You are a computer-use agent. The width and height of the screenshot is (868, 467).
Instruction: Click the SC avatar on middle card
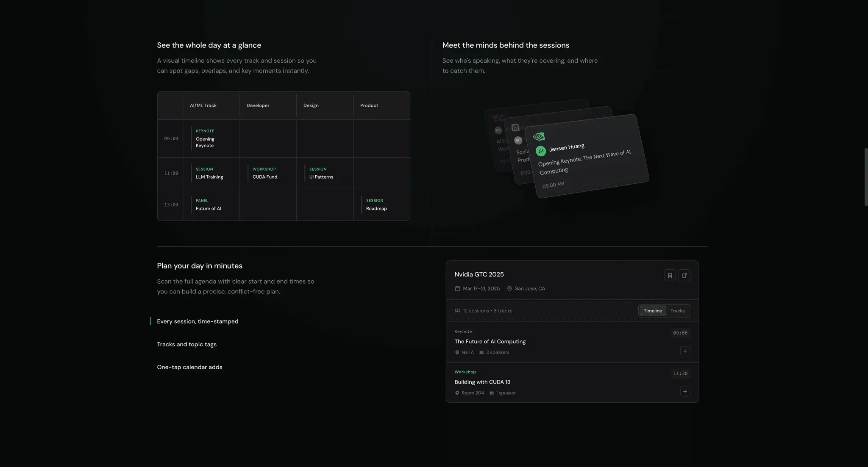click(x=518, y=140)
